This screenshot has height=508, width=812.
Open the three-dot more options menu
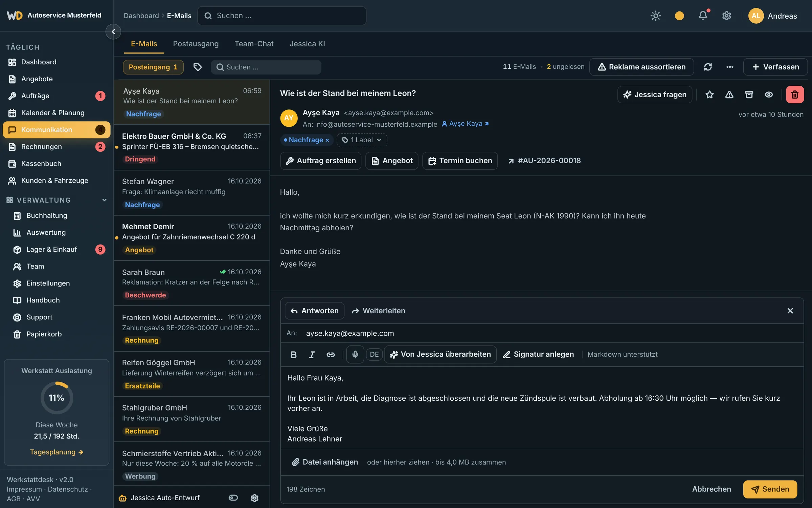point(730,67)
